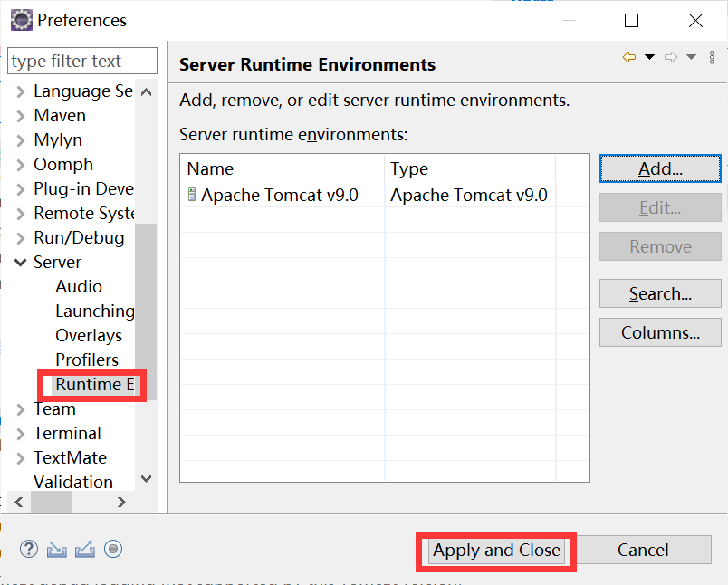Click the Add... button
This screenshot has height=585, width=728.
[x=660, y=168]
